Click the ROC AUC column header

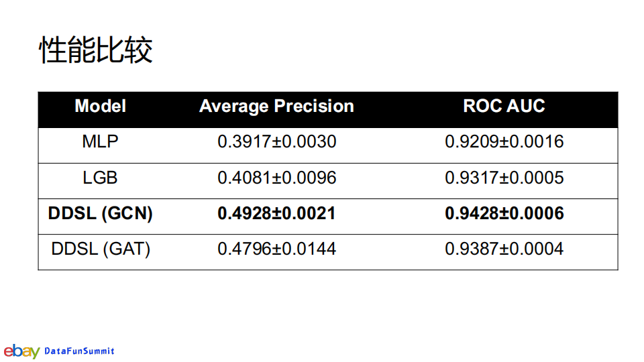click(504, 106)
